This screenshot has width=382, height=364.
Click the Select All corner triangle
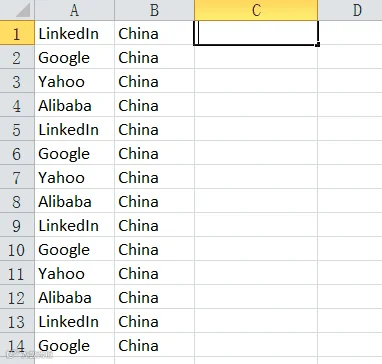tap(23, 11)
